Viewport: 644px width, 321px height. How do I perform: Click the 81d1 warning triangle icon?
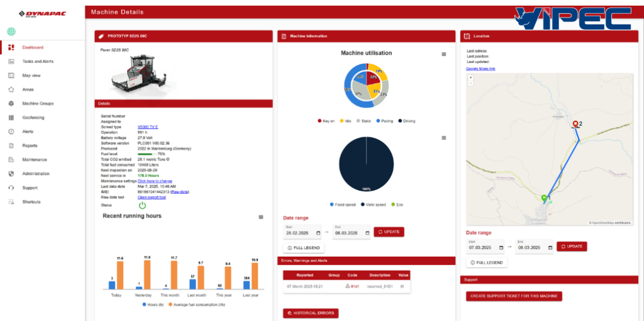(347, 286)
